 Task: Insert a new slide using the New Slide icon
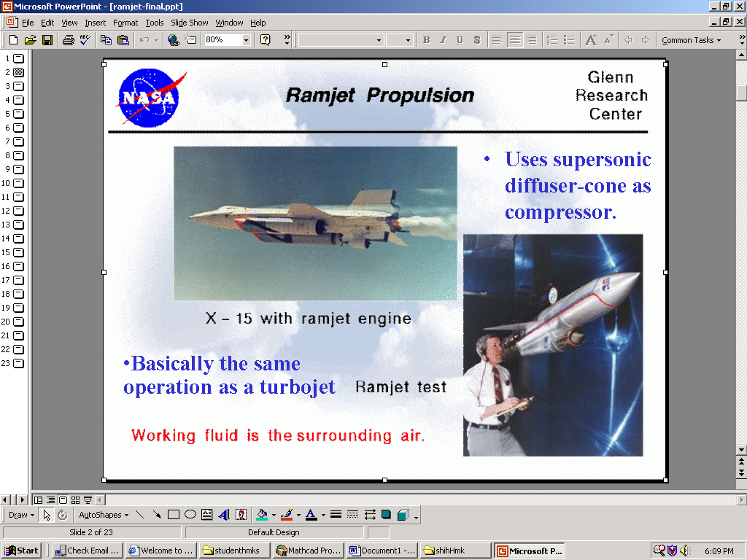190,40
